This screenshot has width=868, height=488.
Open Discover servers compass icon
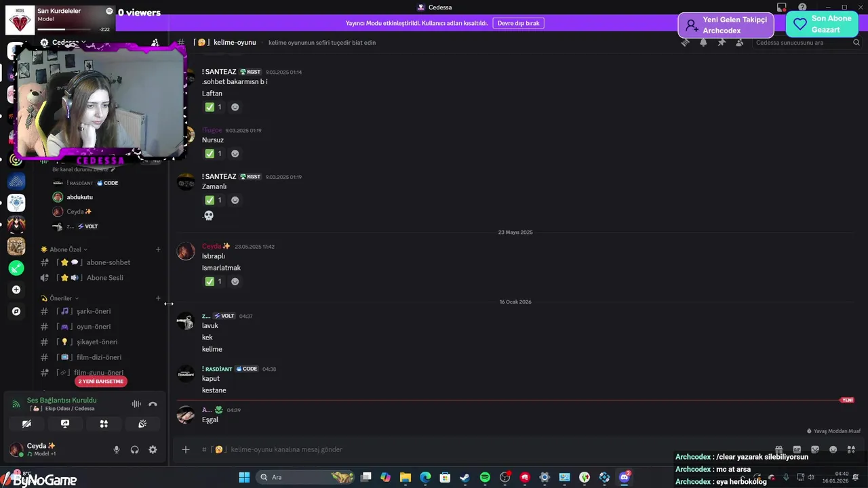coord(16,312)
